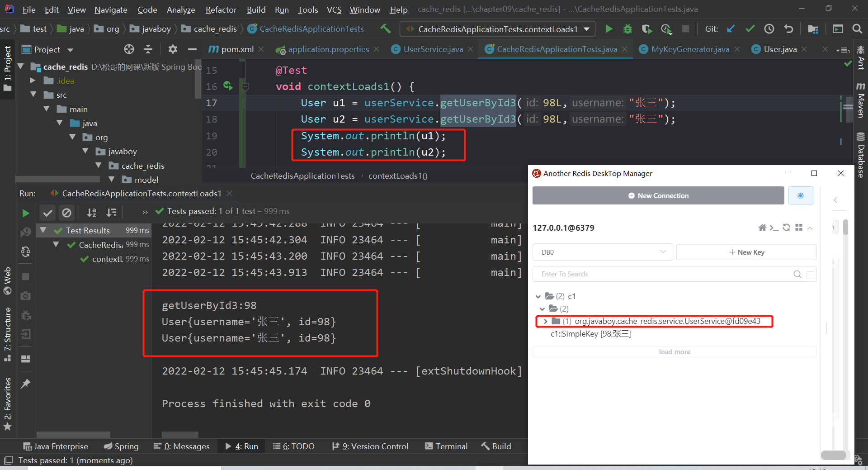The width and height of the screenshot is (868, 470).
Task: Collapse all in Project panel
Action: (x=148, y=49)
